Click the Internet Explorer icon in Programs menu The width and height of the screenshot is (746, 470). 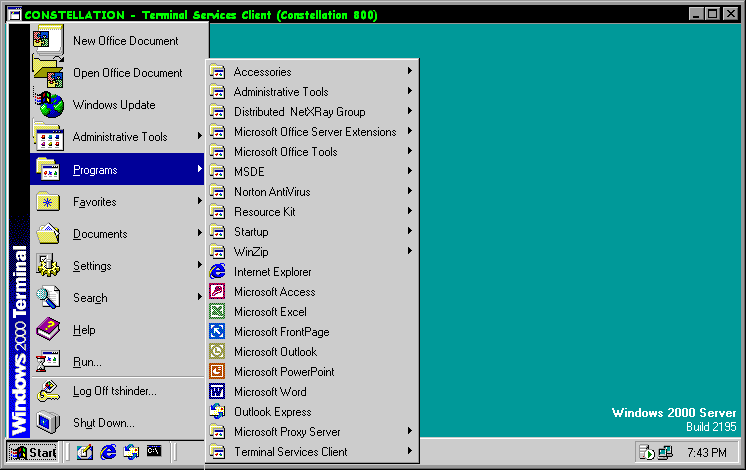pyautogui.click(x=217, y=272)
